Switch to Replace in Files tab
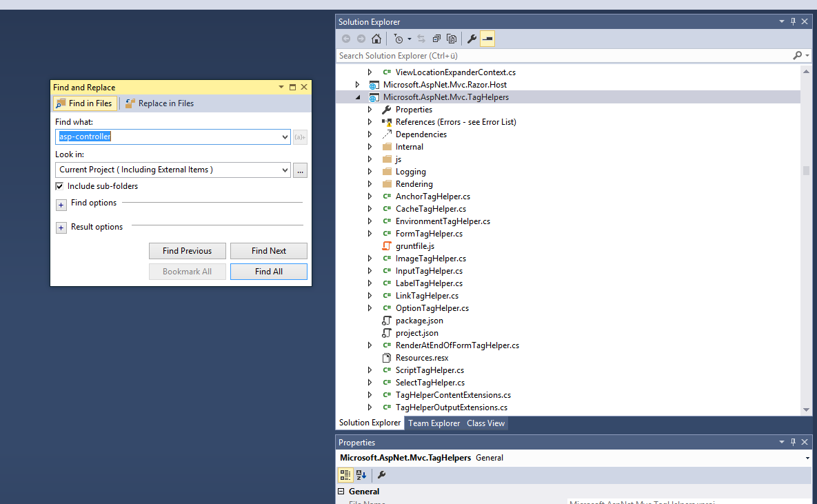Image resolution: width=817 pixels, height=504 pixels. 159,103
